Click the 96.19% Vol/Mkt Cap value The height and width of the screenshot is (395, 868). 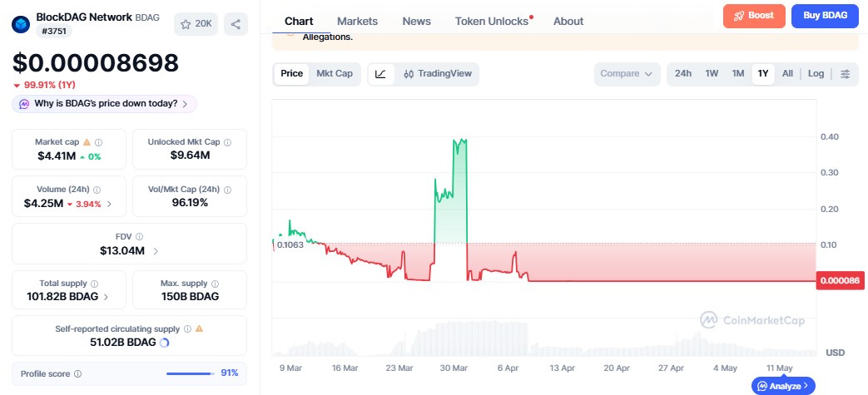pos(190,203)
